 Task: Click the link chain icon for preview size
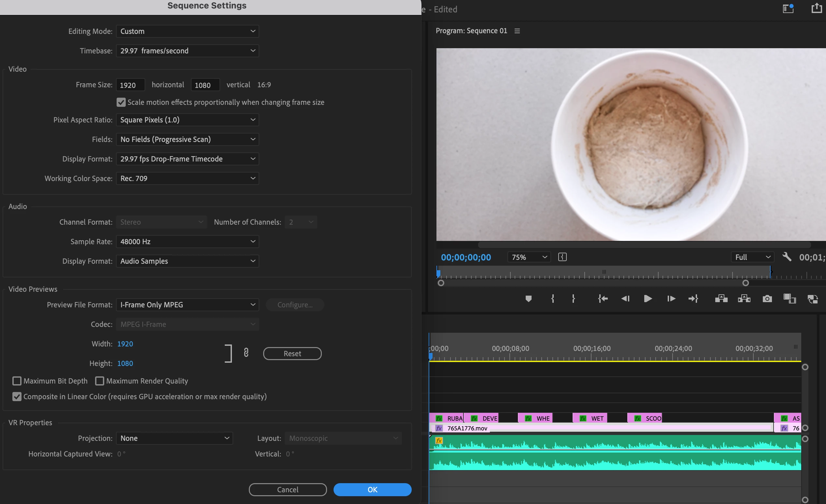[x=246, y=353]
